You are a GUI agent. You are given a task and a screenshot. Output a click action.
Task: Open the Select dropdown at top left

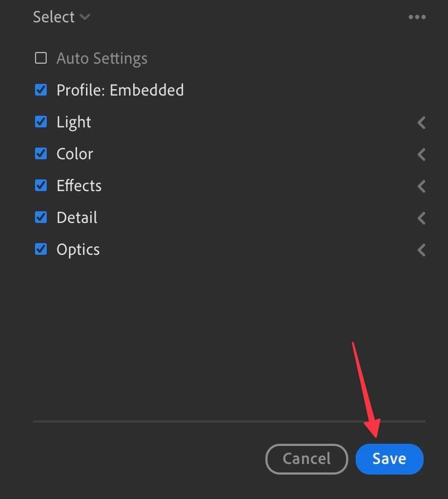pyautogui.click(x=62, y=16)
